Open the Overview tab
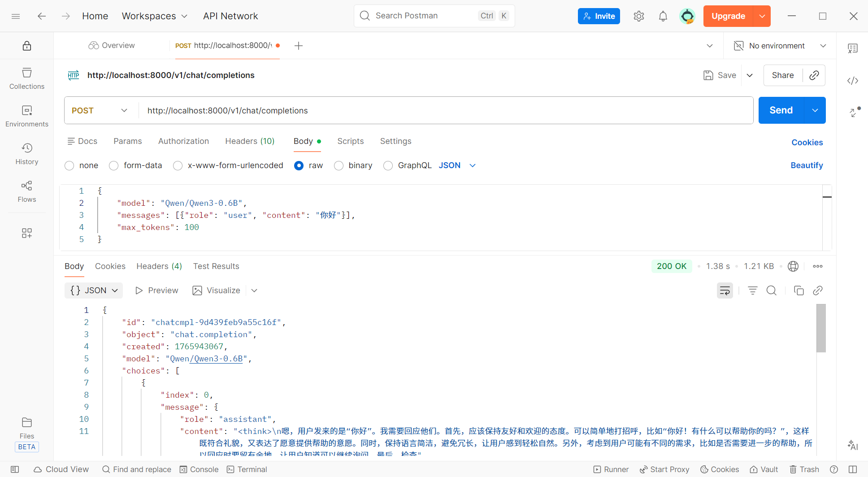The height and width of the screenshot is (477, 868). (x=112, y=46)
